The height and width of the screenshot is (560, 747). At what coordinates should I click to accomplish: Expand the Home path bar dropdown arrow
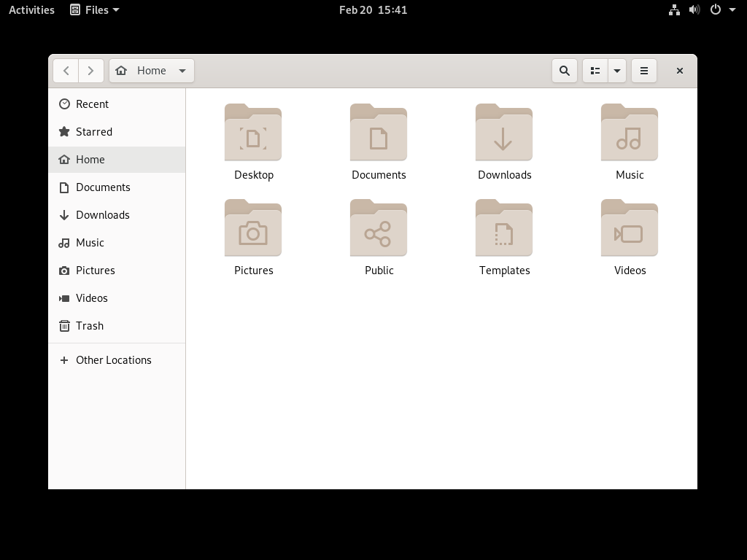coord(182,71)
